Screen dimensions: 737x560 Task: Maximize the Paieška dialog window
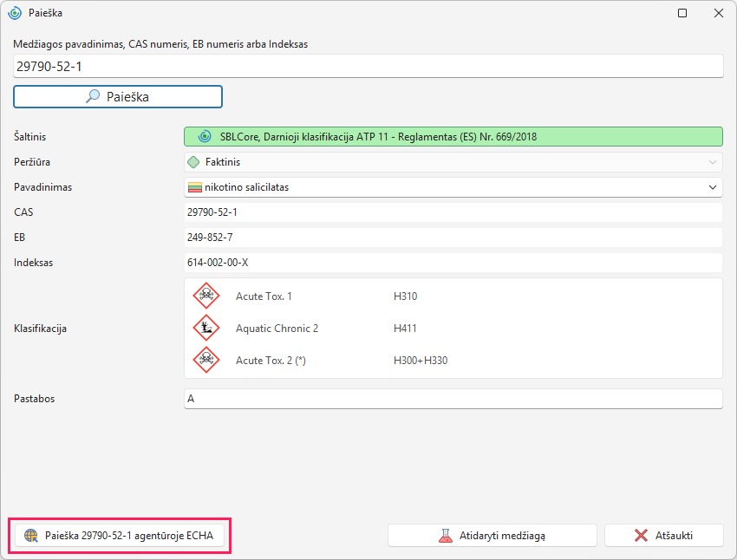(682, 13)
